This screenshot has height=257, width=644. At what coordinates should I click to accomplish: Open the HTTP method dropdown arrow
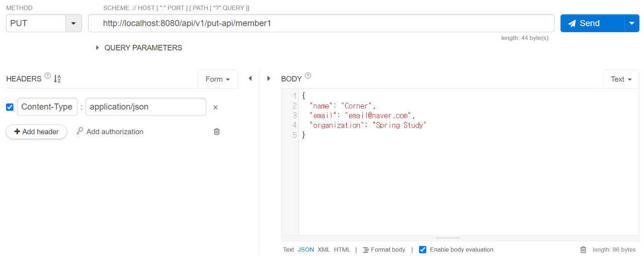click(74, 23)
